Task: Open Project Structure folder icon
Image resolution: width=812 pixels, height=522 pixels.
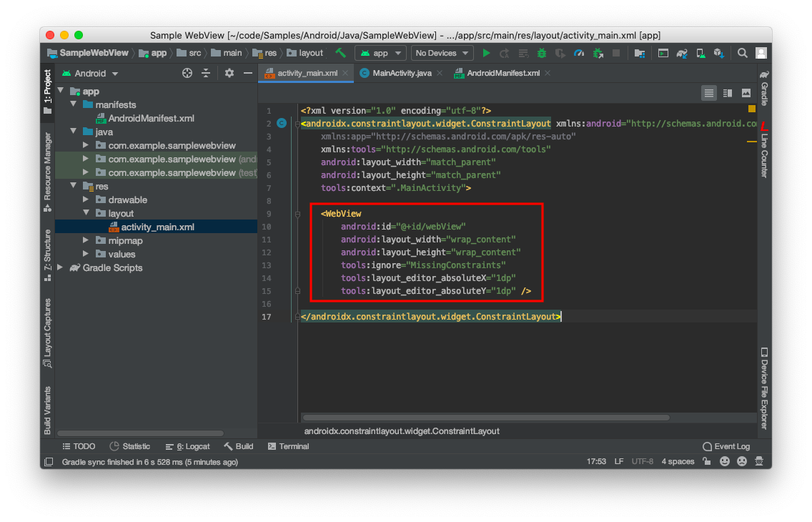Action: click(640, 53)
